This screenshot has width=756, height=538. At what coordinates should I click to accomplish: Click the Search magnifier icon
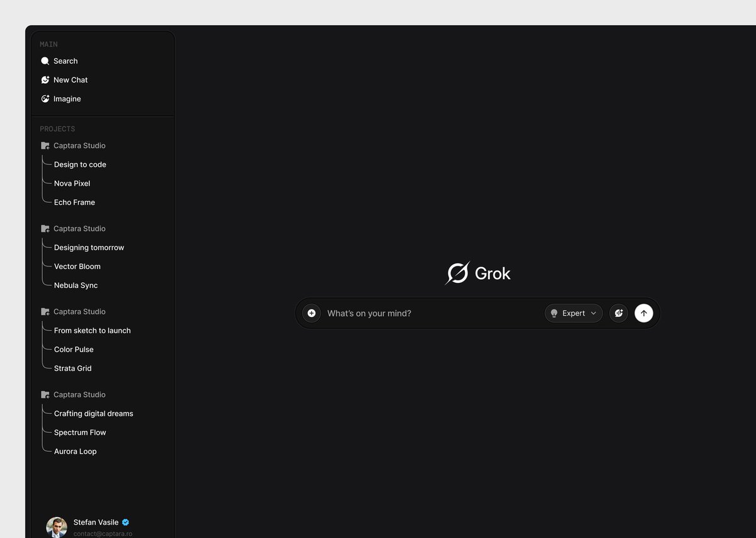coord(45,61)
